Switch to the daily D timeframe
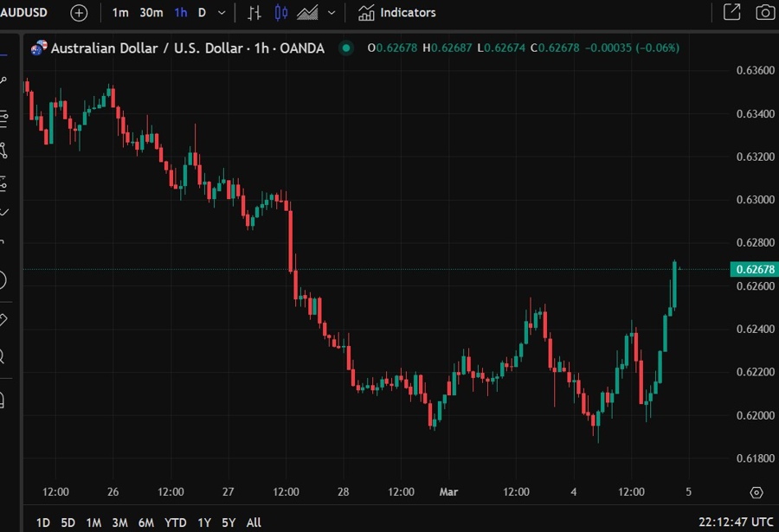Viewport: 779px width, 532px height. [x=203, y=12]
